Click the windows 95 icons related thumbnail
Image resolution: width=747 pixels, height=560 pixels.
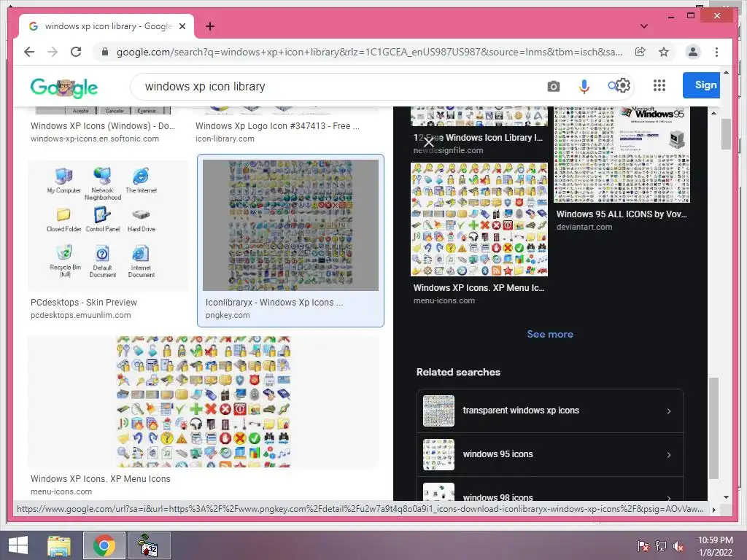[438, 455]
